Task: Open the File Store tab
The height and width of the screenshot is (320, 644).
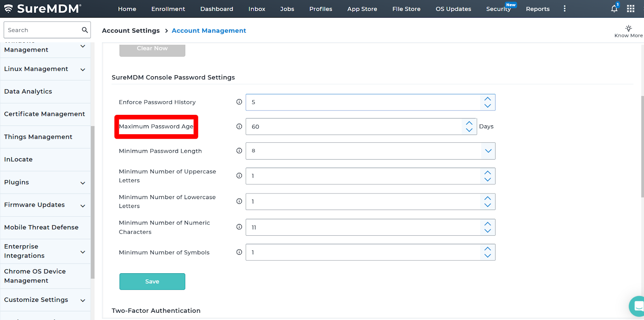Action: (407, 9)
